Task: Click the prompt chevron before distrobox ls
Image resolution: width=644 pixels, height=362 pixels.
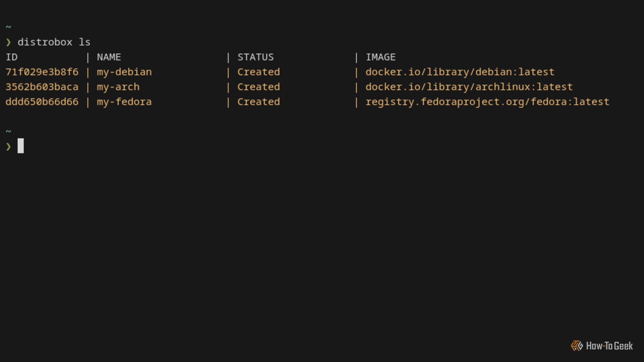Action: pyautogui.click(x=8, y=42)
